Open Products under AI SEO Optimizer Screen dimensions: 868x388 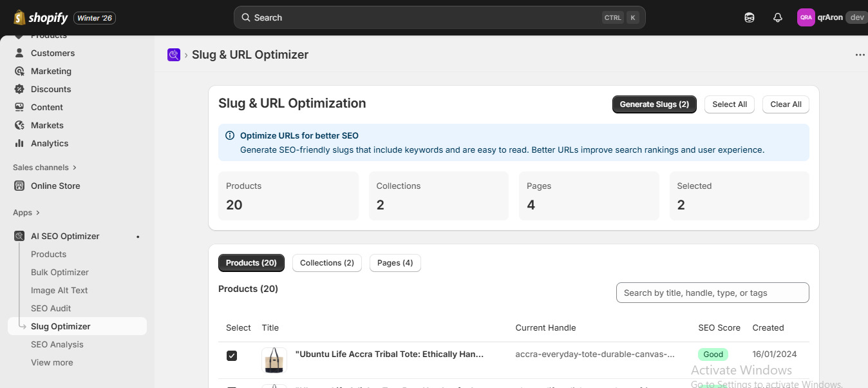click(48, 254)
